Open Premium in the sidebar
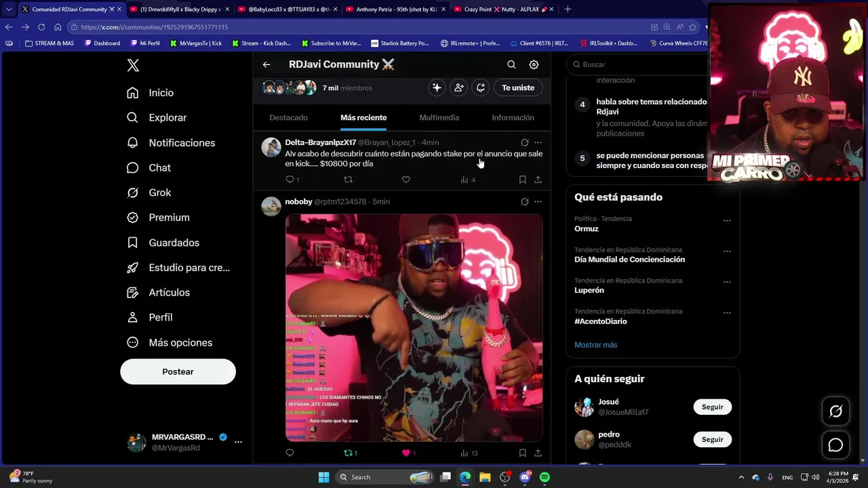The width and height of the screenshot is (868, 488). click(x=158, y=218)
